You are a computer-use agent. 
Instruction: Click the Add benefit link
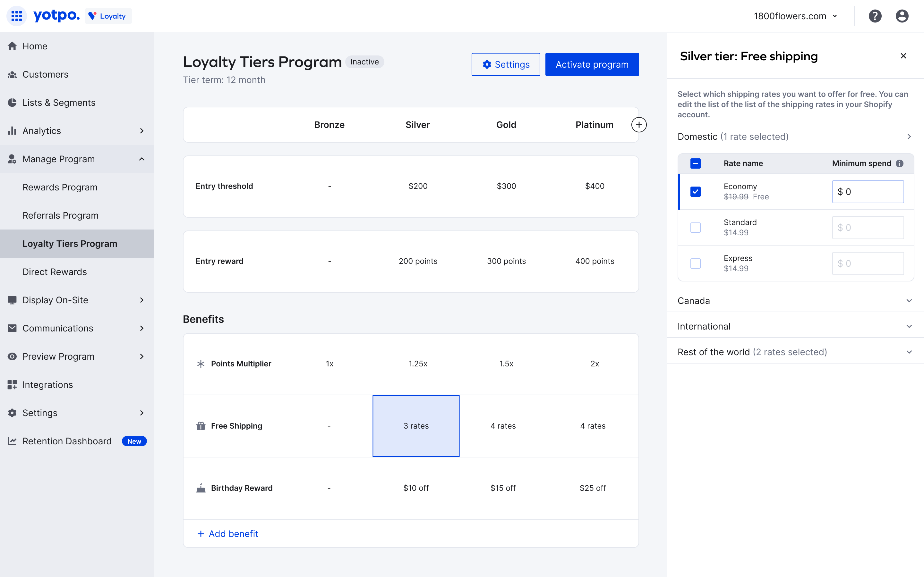pyautogui.click(x=228, y=533)
